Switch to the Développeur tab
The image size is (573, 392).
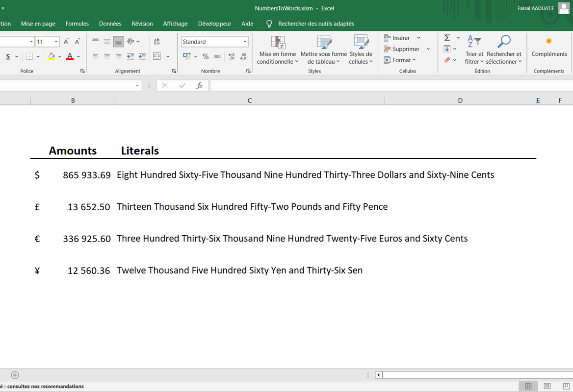tap(214, 24)
